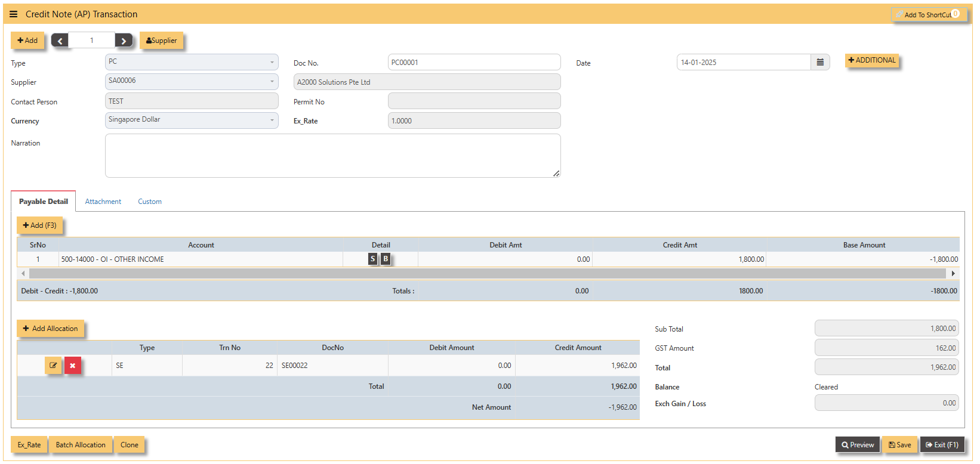Click the A2000 Solutions Pte Ltd field
The height and width of the screenshot is (464, 980).
(x=427, y=82)
